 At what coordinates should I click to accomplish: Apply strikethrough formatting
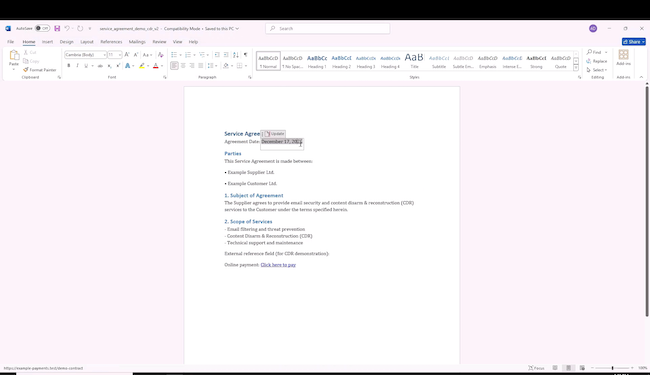point(100,66)
